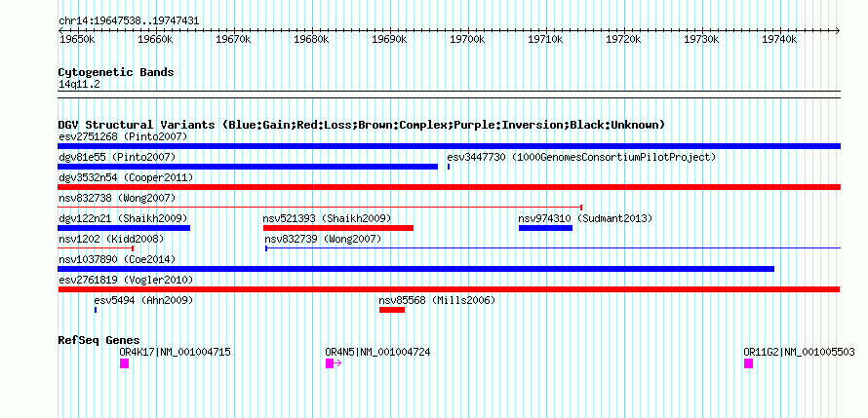Click the nsv521393 (Shaikh2009) red bar
Image resolution: width=868 pixels, height=418 pixels.
(x=338, y=228)
